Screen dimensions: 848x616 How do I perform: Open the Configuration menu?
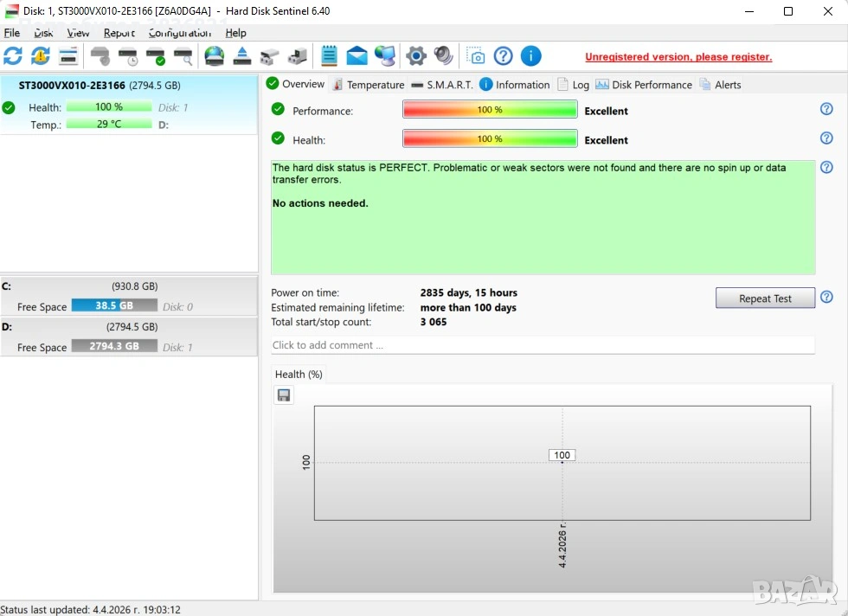[x=179, y=33]
